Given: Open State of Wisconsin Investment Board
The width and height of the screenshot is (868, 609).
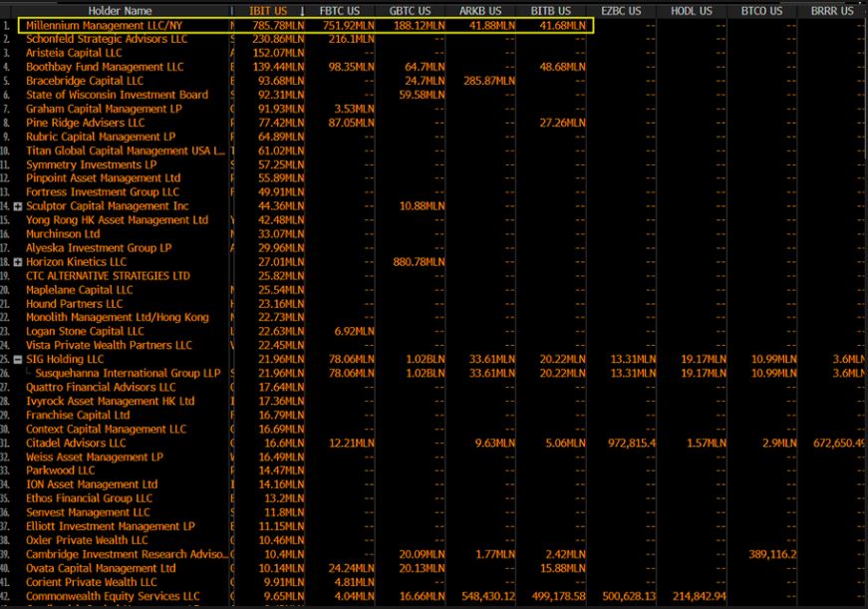Looking at the screenshot, I should [x=117, y=95].
